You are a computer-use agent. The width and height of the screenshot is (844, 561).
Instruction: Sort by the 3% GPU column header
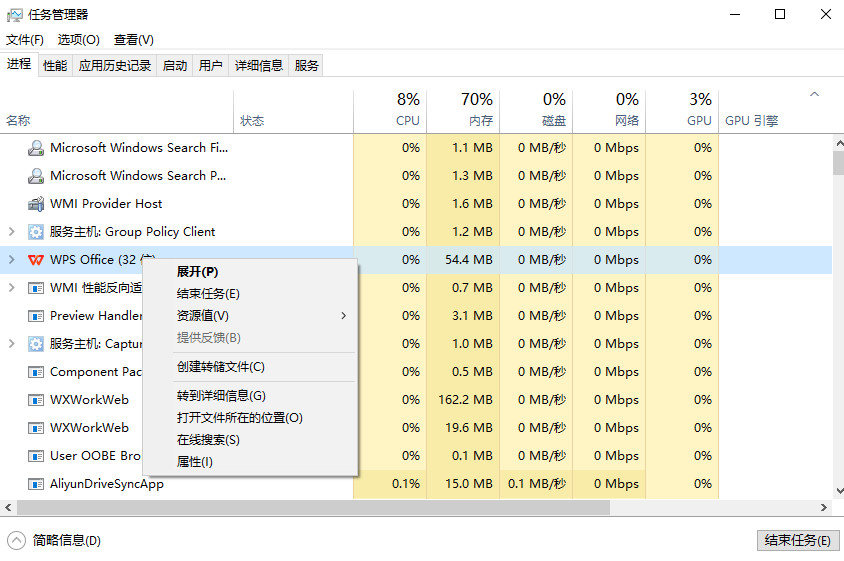tap(683, 111)
